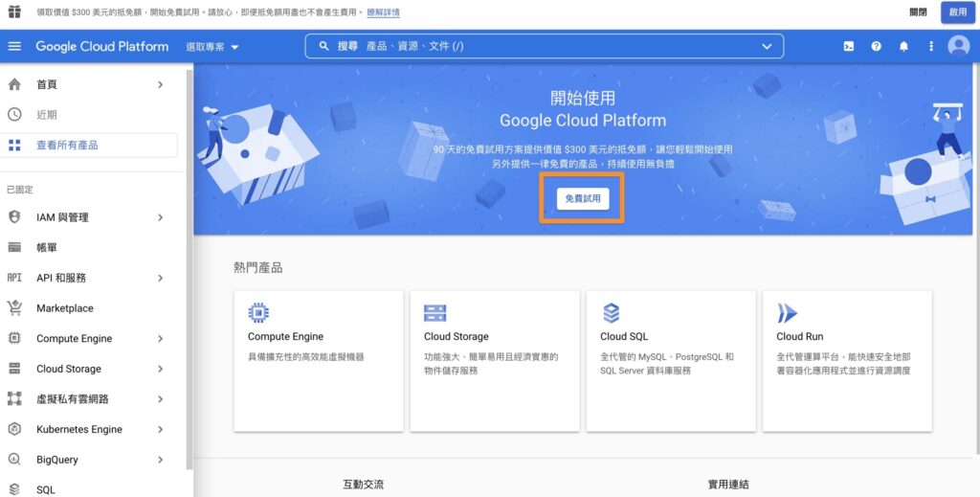Expand the BigQuery submenu chevron
Image resolution: width=980 pixels, height=497 pixels.
click(161, 460)
